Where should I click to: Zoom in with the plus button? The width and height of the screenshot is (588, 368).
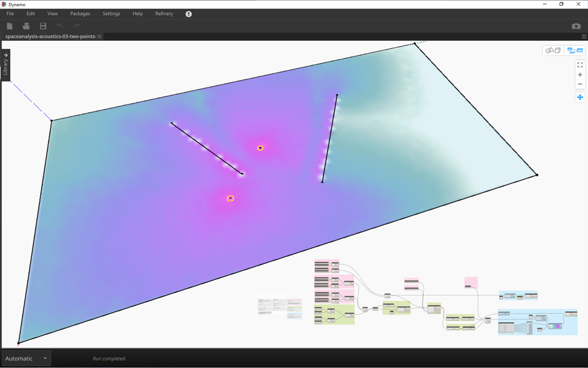[x=580, y=75]
